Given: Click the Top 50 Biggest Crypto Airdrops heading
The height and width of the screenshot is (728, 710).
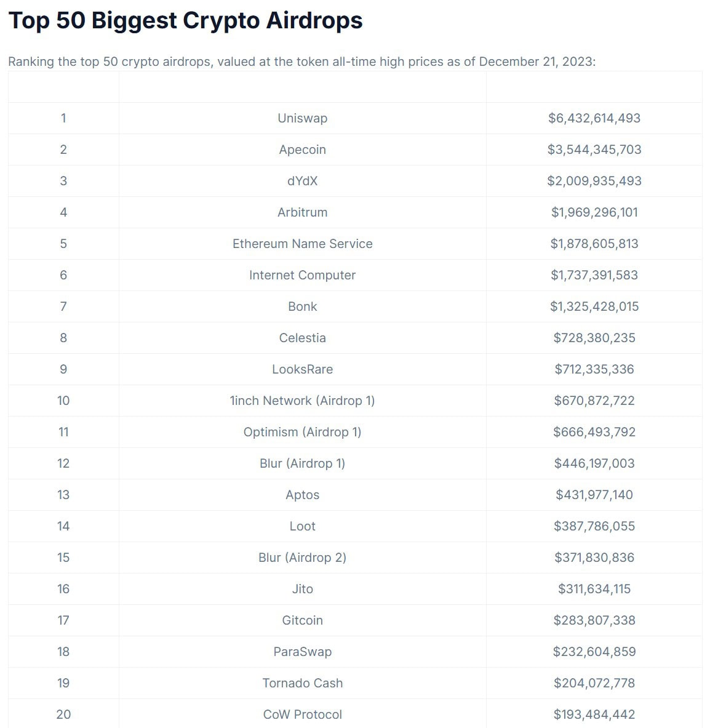Looking at the screenshot, I should point(185,20).
